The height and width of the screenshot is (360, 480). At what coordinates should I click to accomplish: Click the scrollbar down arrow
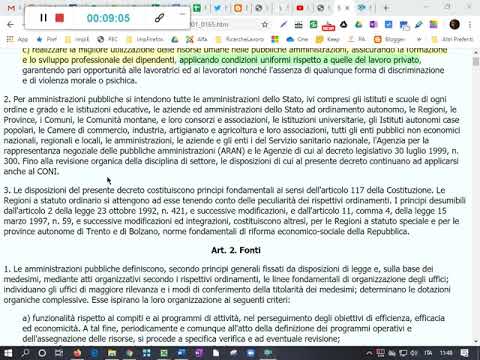(476, 342)
